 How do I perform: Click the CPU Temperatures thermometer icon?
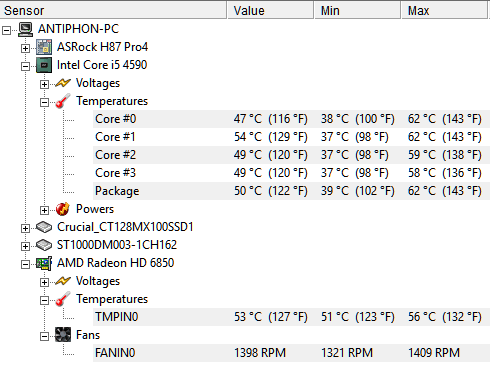63,101
